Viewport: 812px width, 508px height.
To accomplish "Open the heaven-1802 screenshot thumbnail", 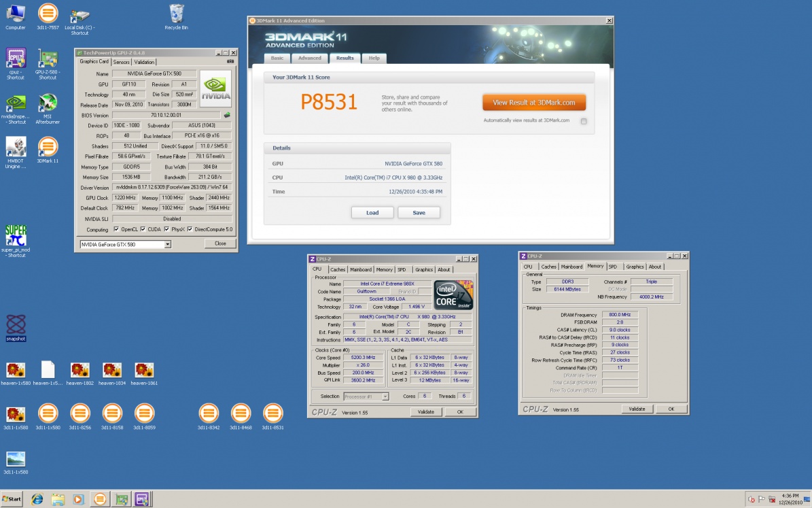I will coord(80,370).
